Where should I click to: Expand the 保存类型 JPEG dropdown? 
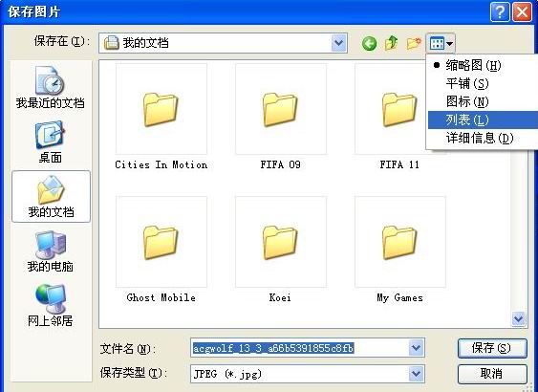click(416, 374)
